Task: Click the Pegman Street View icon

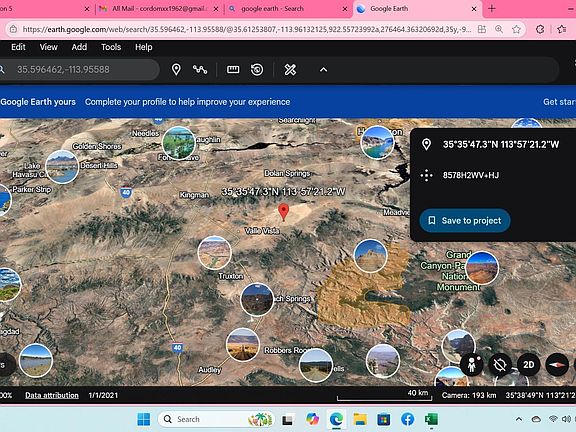Action: click(472, 364)
